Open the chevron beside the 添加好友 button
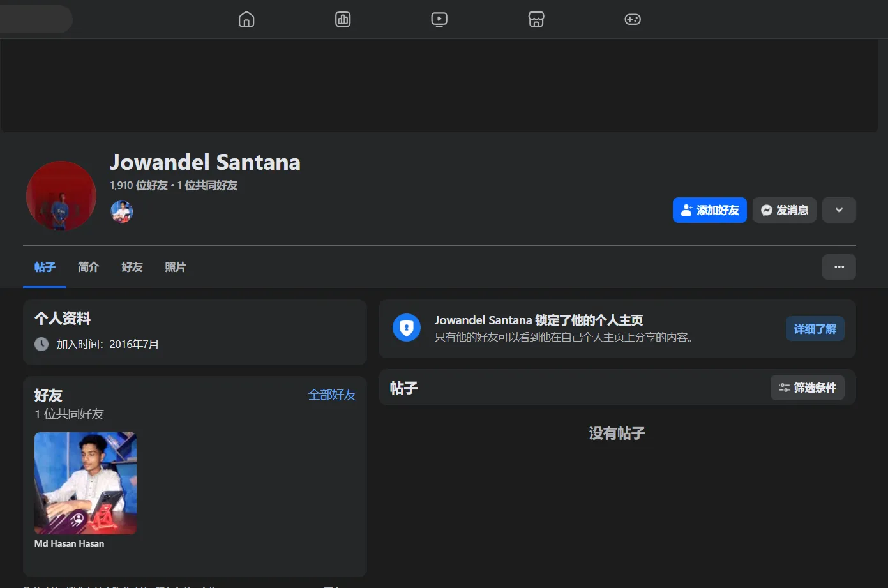This screenshot has width=888, height=588. tap(839, 209)
